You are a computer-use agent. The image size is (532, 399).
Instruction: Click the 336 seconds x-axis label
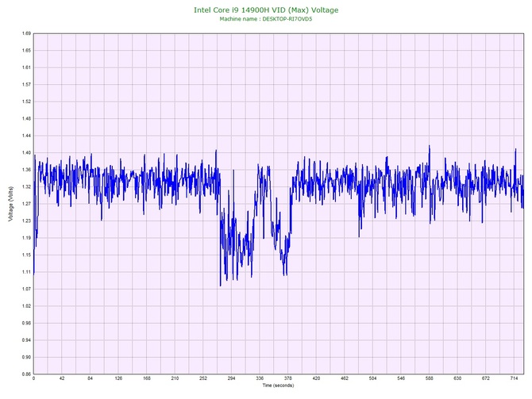260,378
